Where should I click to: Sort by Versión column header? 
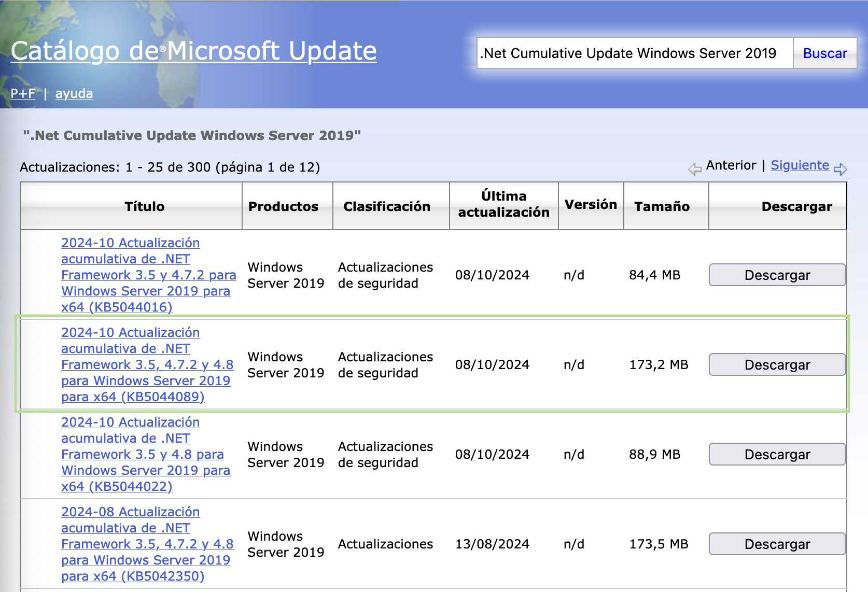click(x=591, y=204)
